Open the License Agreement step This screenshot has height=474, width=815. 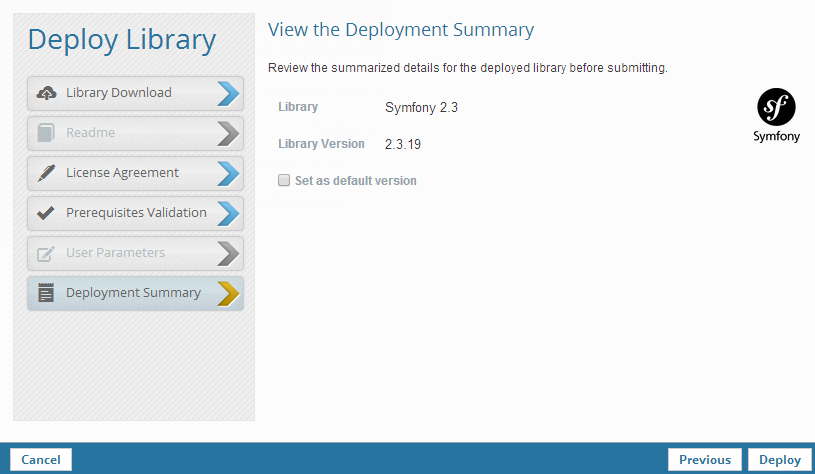click(x=122, y=173)
